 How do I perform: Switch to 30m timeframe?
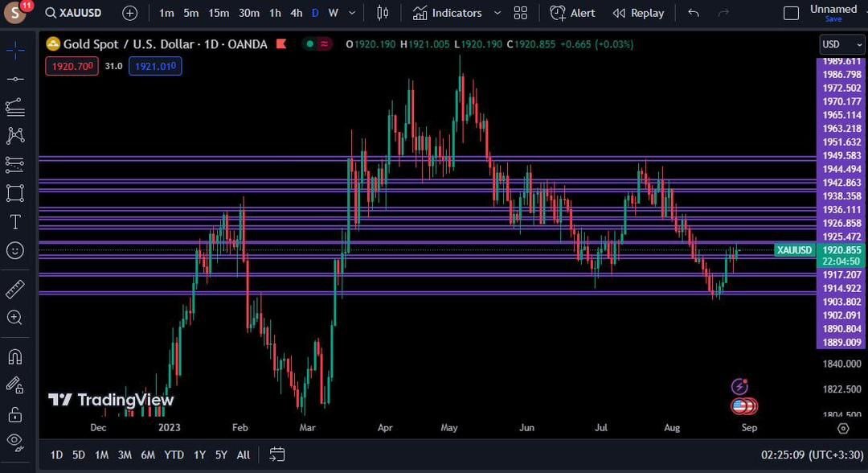[x=248, y=13]
